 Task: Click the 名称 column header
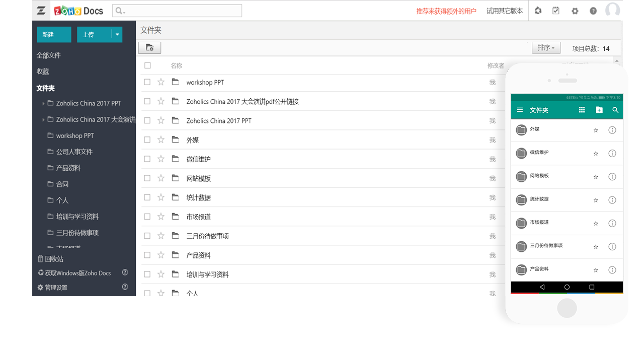coord(176,65)
